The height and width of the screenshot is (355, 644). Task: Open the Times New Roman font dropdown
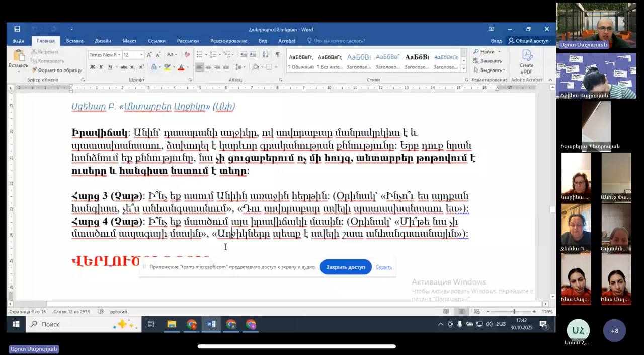[104, 55]
